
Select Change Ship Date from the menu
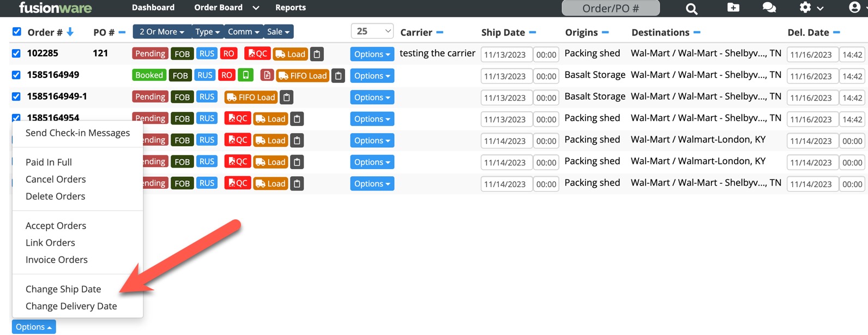coord(63,289)
